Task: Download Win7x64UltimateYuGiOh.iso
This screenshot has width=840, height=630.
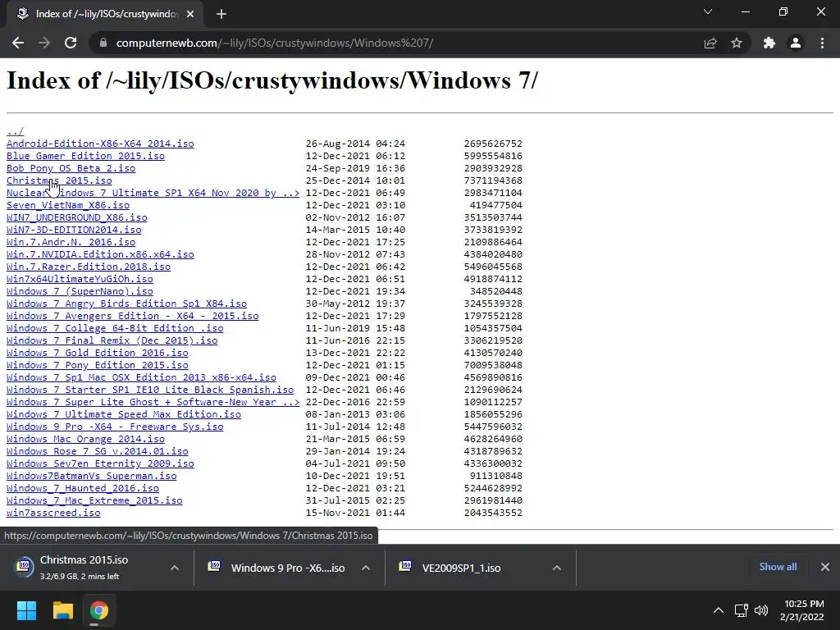Action: click(x=80, y=279)
